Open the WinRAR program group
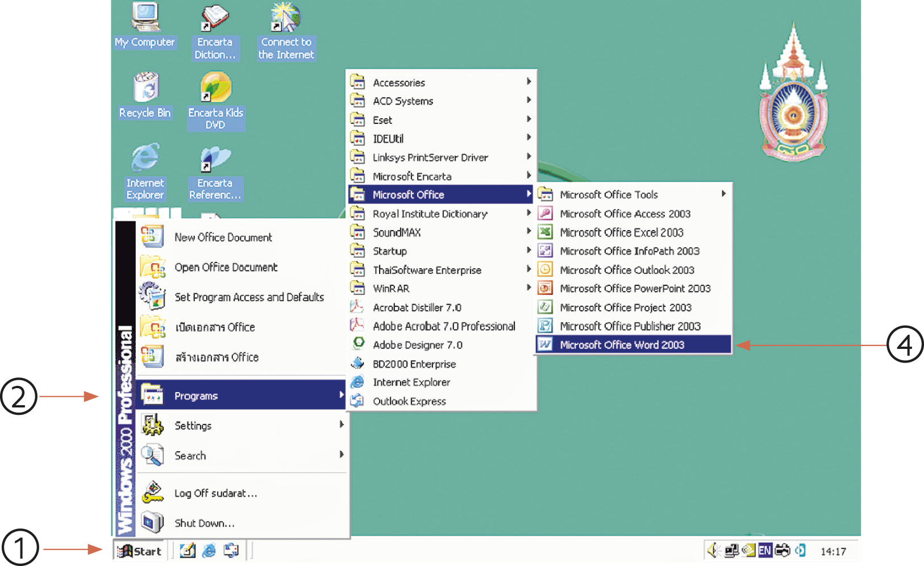The width and height of the screenshot is (924, 566). [441, 289]
